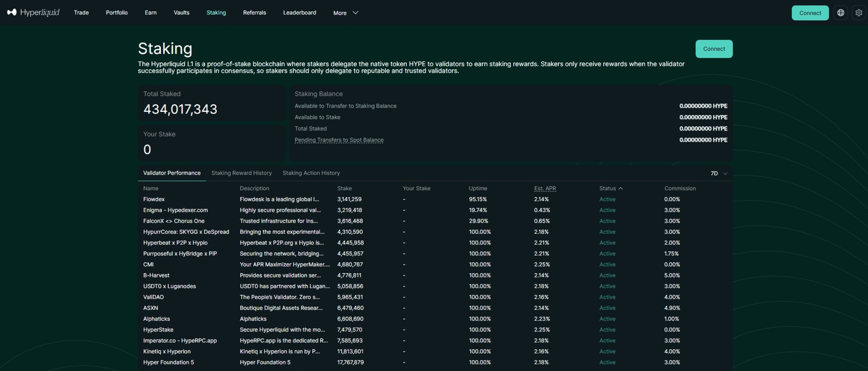Select the Validator Performance tab
Viewport: 868px width, 371px height.
tap(172, 173)
